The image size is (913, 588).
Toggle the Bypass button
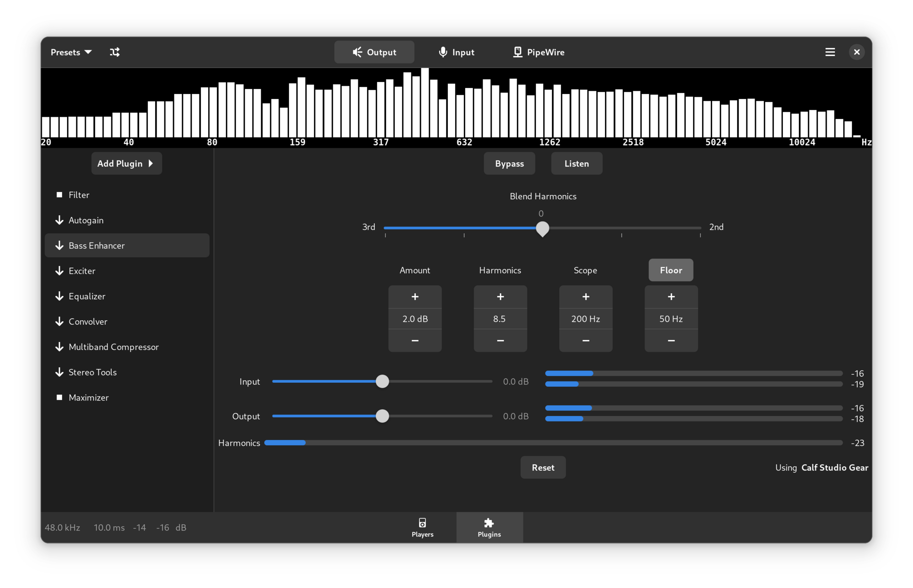[509, 163]
